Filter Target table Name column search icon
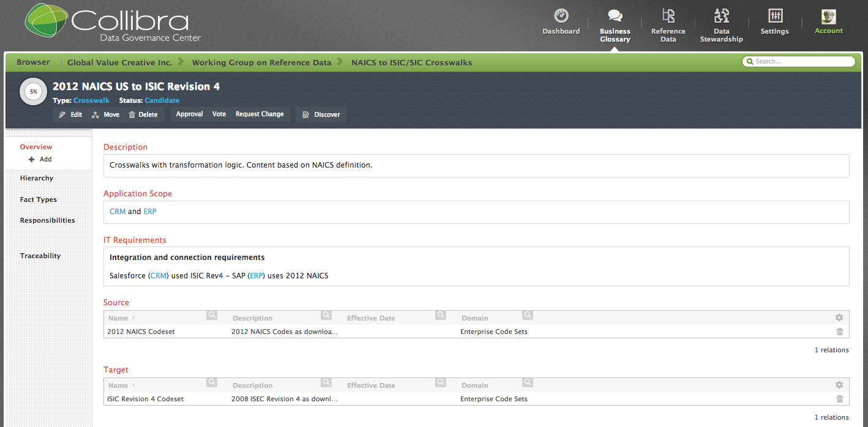The width and height of the screenshot is (868, 427). (x=211, y=382)
